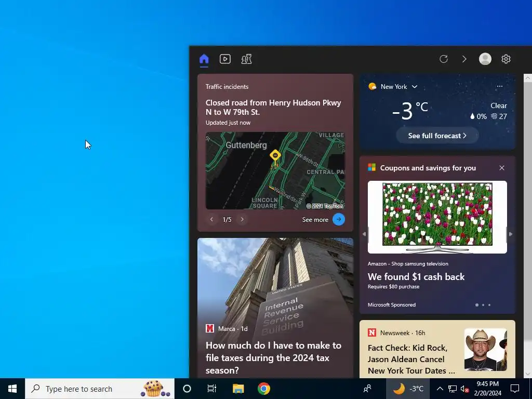Open Newsweek Fact Check Kid Rock article
Screen dimensions: 532x399
411,360
